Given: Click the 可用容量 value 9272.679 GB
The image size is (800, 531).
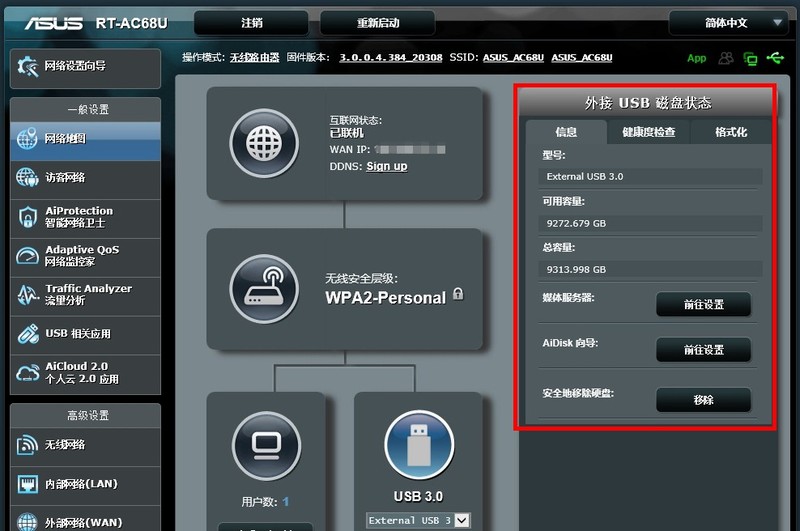Looking at the screenshot, I should pyautogui.click(x=650, y=223).
